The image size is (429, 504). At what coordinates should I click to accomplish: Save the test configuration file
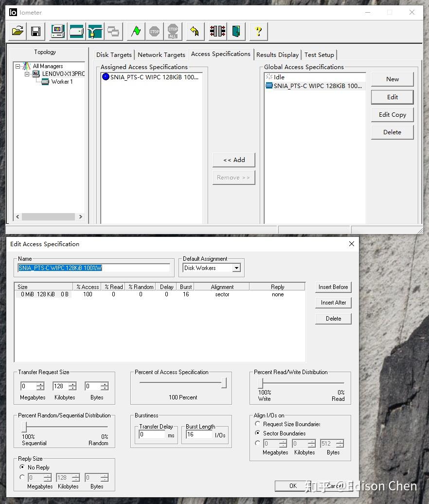coord(36,31)
